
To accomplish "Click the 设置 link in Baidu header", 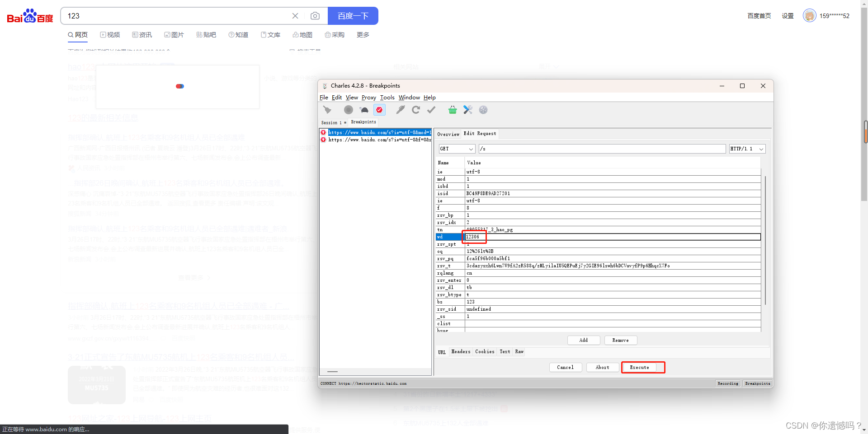I will tap(788, 16).
